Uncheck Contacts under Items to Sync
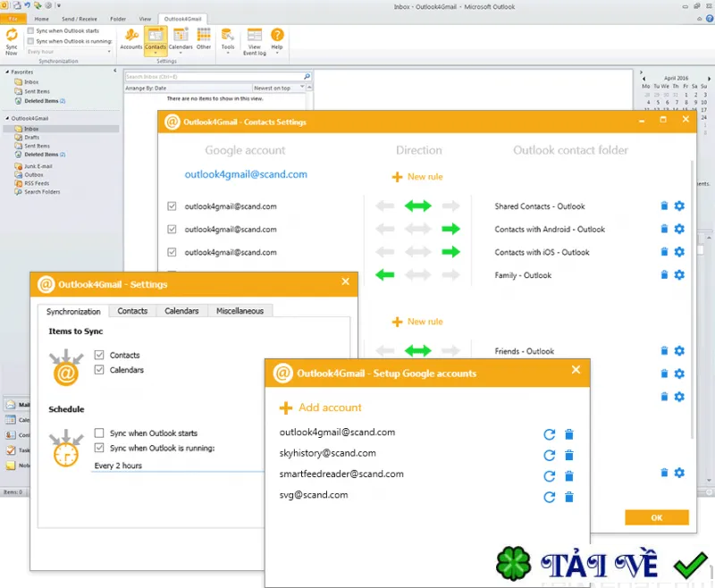The width and height of the screenshot is (715, 588). tap(99, 355)
